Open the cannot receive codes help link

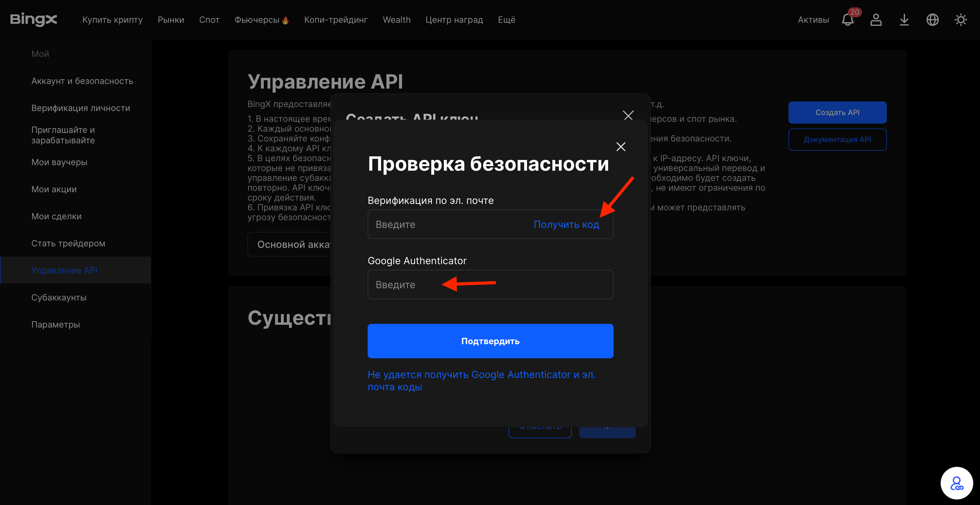481,380
